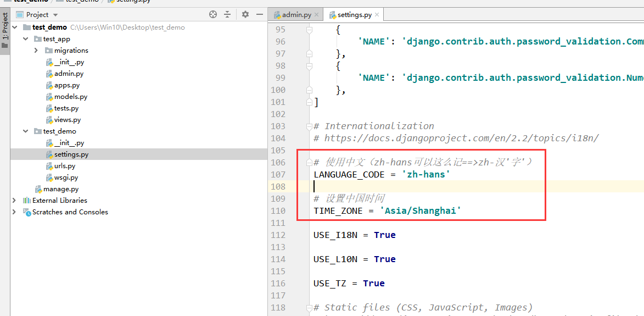644x316 pixels.
Task: Open urls.py in the project tree
Action: click(x=64, y=166)
